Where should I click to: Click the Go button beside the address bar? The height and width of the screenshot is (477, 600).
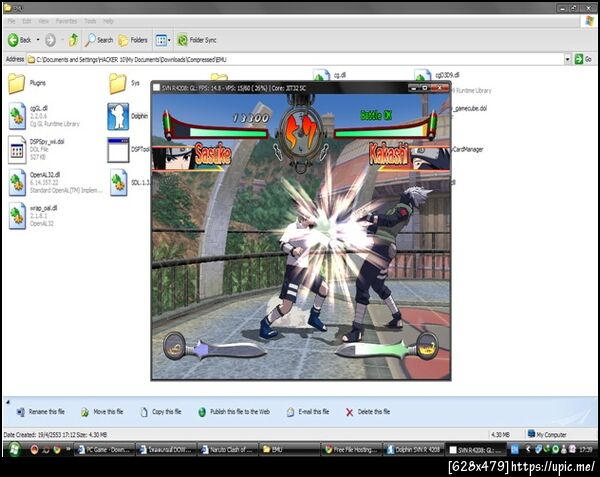583,59
